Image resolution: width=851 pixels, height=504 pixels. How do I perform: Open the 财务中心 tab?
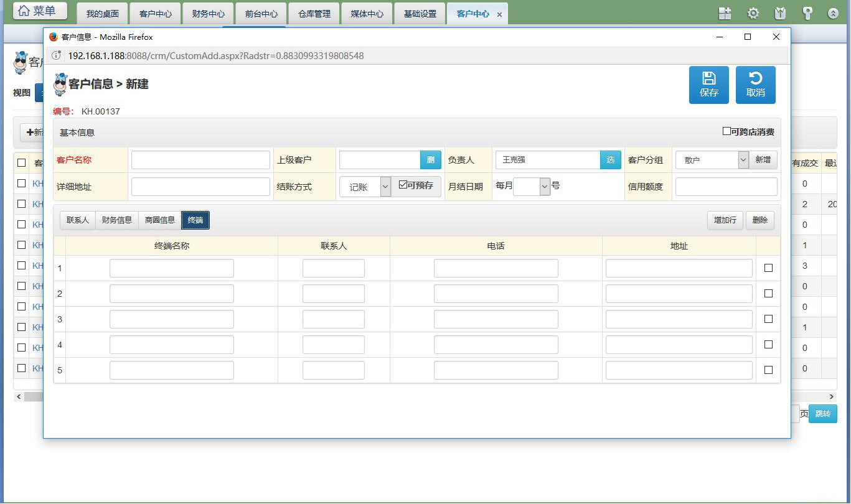pos(209,14)
